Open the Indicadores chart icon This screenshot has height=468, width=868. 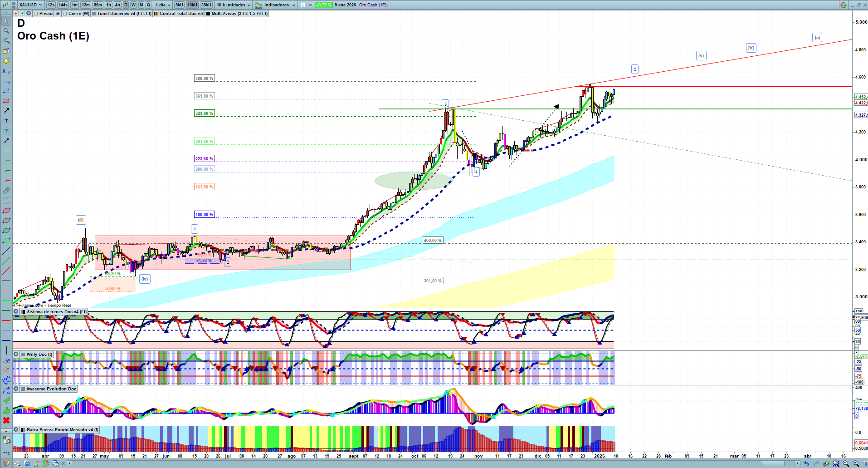258,5
